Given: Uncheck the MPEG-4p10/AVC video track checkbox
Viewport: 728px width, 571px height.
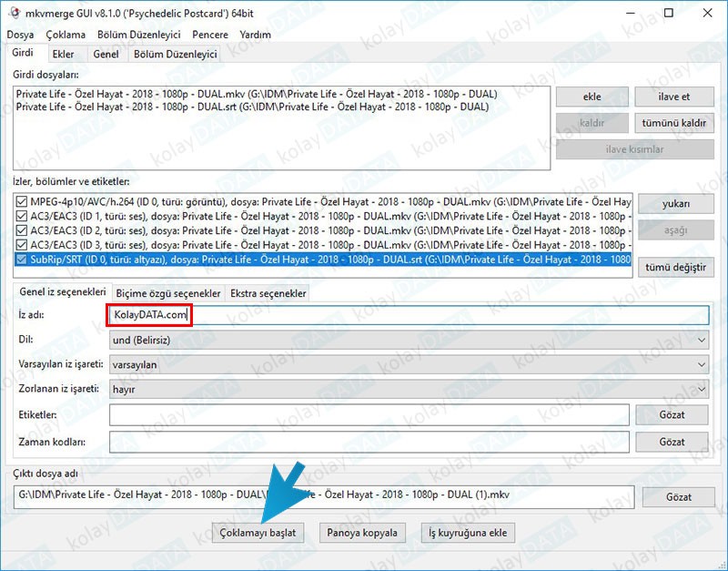Looking at the screenshot, I should [22, 201].
